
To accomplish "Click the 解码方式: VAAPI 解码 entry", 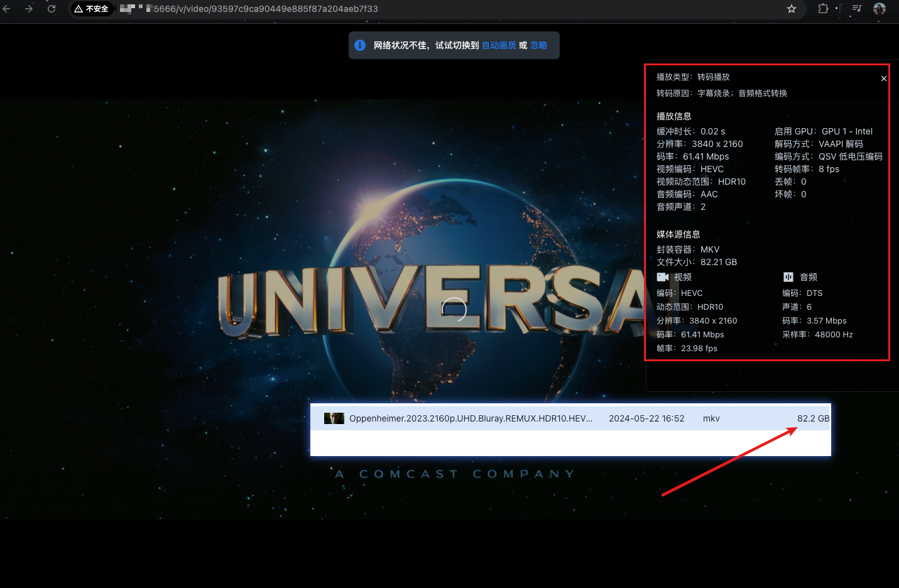I will [x=819, y=144].
